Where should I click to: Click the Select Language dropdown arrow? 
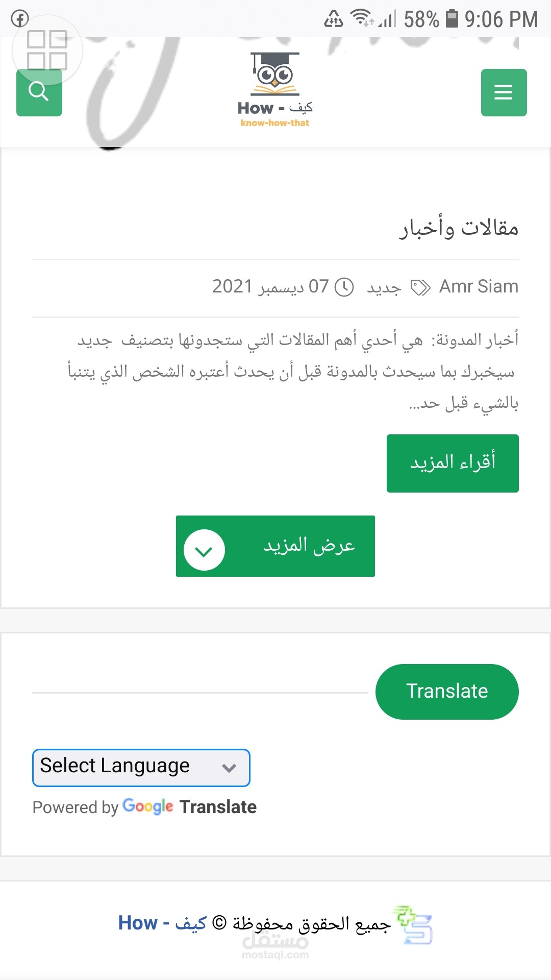coord(229,768)
